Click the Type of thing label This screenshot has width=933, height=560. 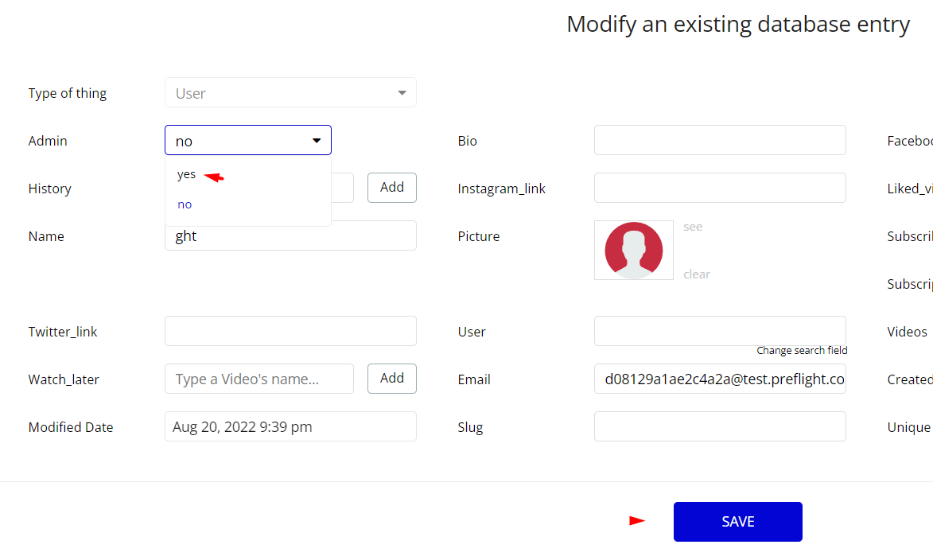pos(68,93)
